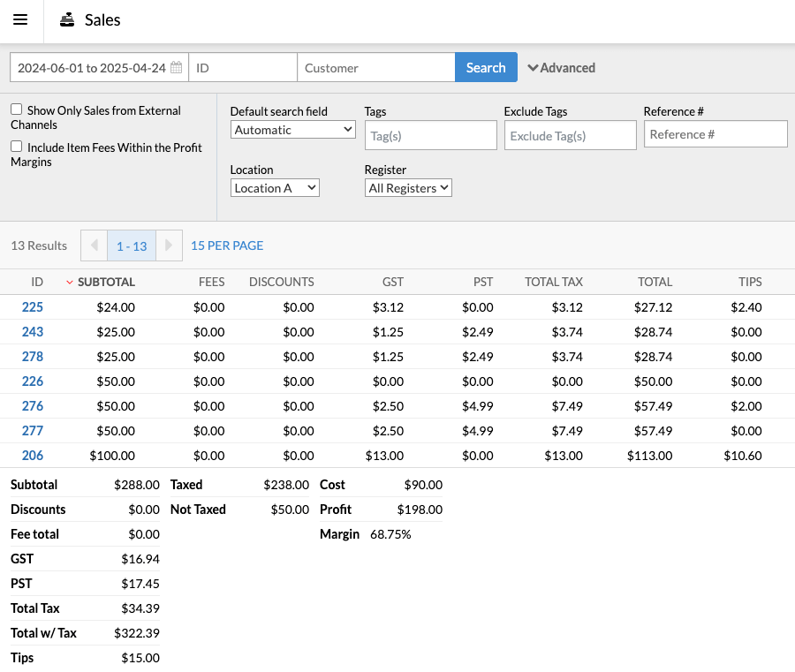Click the Sales register icon in header
Image resolution: width=795 pixels, height=672 pixels.
coord(67,19)
